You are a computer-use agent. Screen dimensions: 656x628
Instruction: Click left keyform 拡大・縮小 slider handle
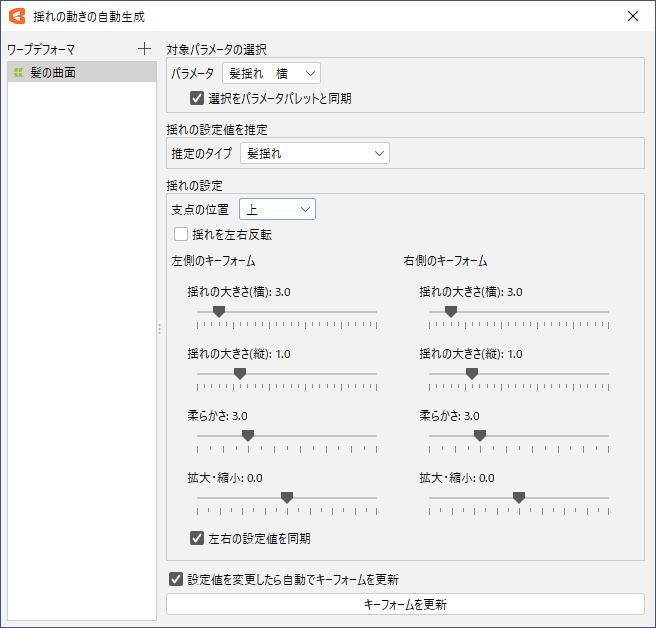(287, 497)
